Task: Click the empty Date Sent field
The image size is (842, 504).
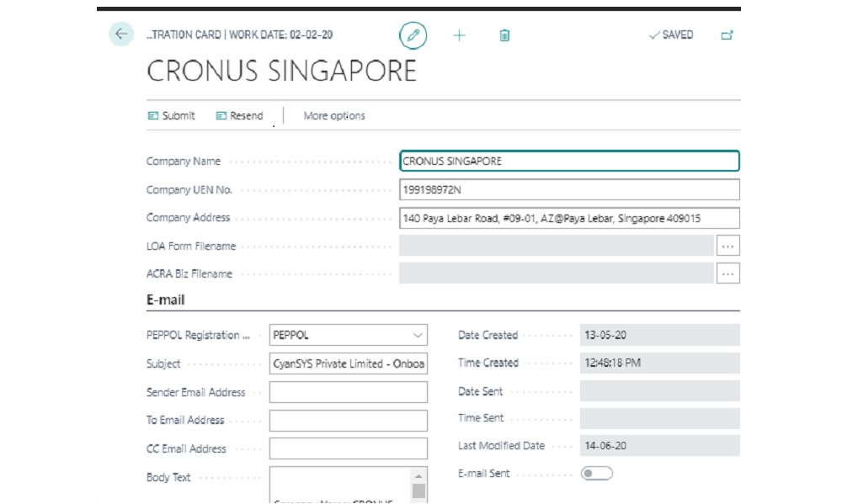Action: (659, 391)
